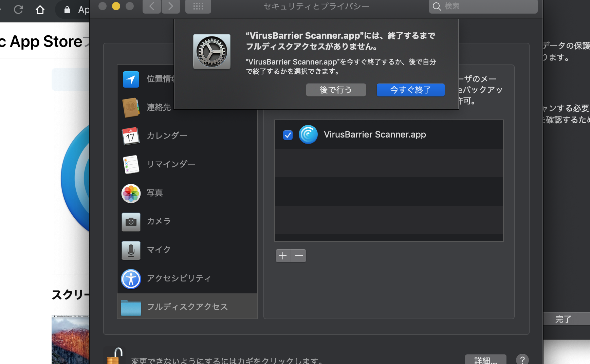Click the Location Services arrow icon
The width and height of the screenshot is (590, 364).
131,79
